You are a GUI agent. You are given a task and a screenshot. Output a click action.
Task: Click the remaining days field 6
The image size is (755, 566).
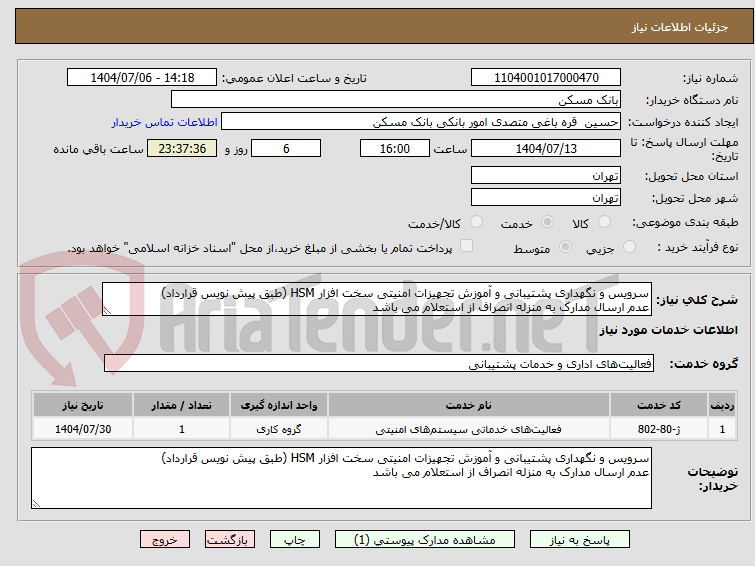coord(286,148)
